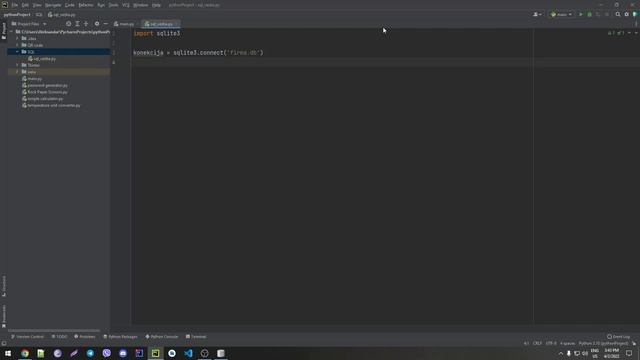Open the Problems tool window
This screenshot has height=360, width=640.
pos(84,337)
